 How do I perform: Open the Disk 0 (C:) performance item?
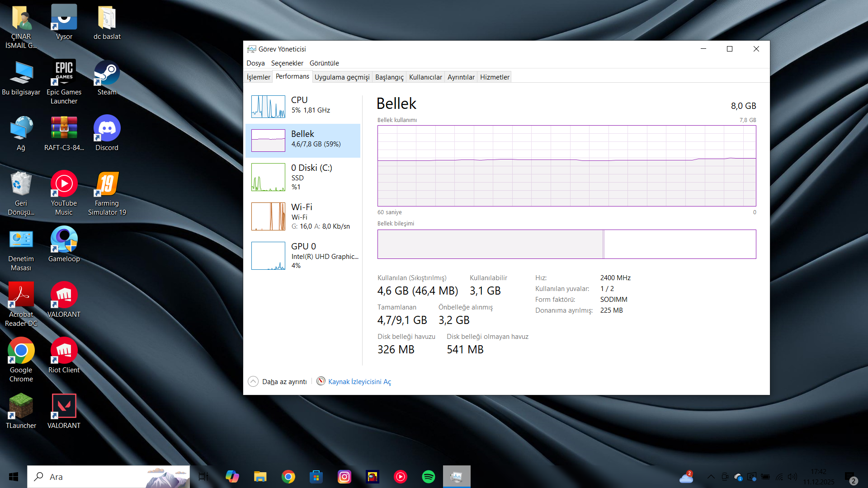click(x=303, y=177)
